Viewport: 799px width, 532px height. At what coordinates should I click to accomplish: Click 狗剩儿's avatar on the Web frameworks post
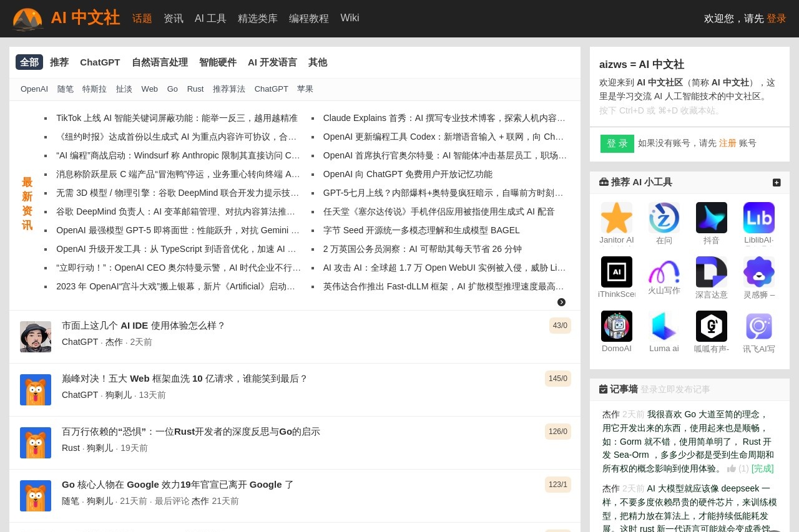[x=36, y=389]
